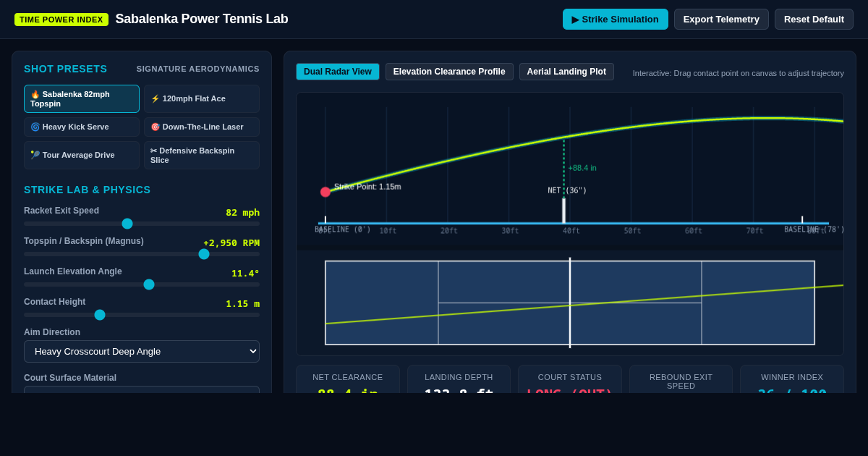Start the Strike Simulation
The image size is (868, 456).
click(x=616, y=19)
